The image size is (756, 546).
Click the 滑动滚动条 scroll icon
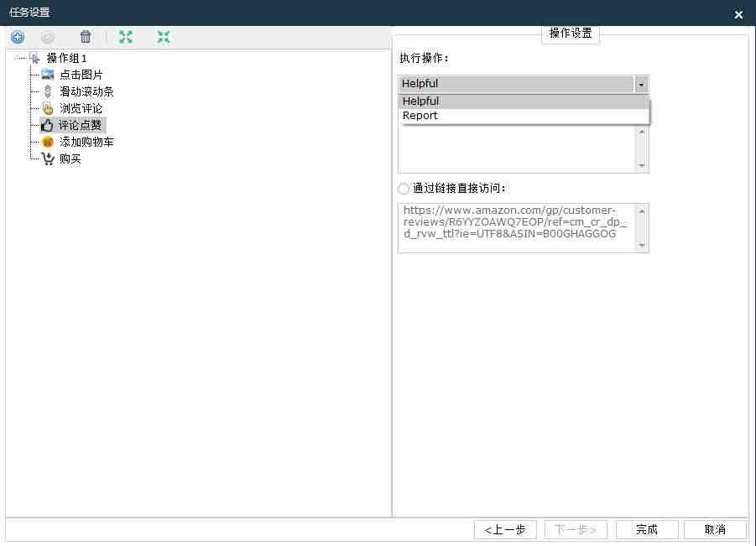coord(47,91)
